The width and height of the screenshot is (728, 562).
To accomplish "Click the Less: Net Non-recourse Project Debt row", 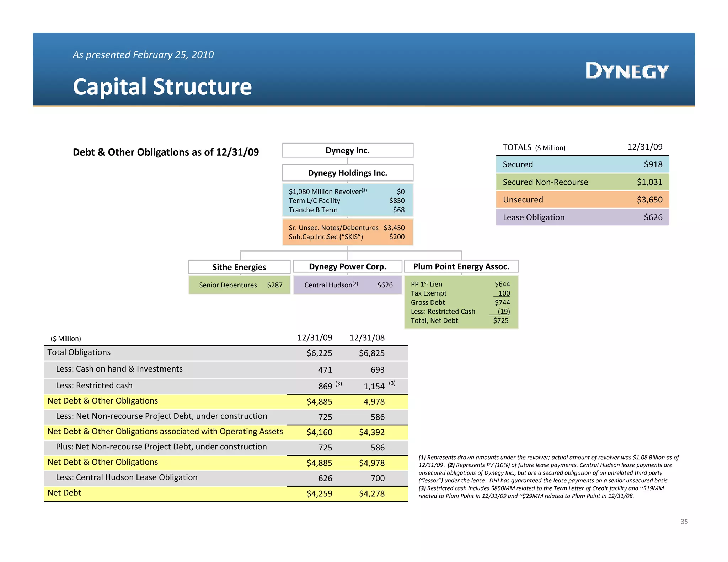I will click(226, 417).
